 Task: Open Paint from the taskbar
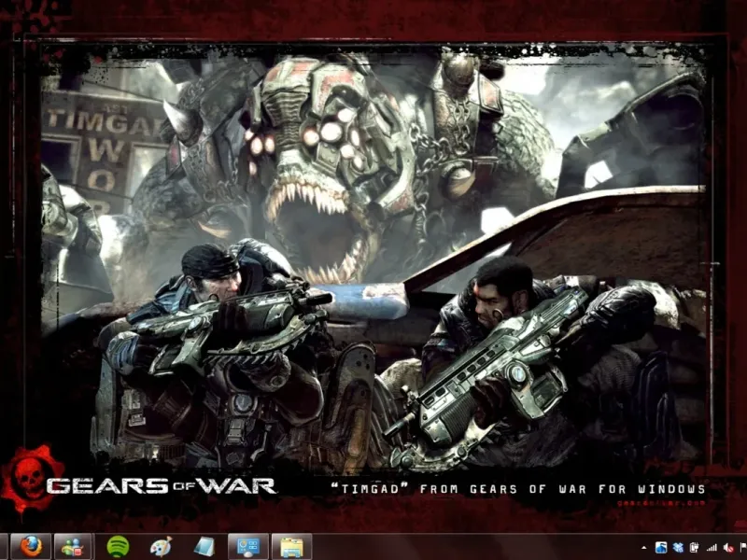[x=161, y=547]
